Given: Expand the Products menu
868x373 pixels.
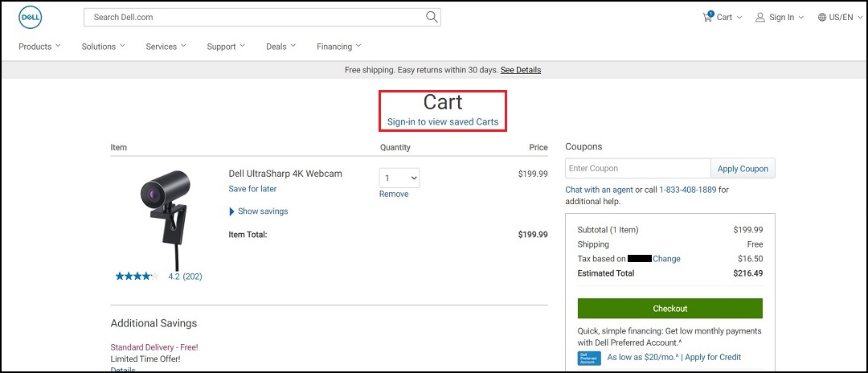Looking at the screenshot, I should pos(40,47).
